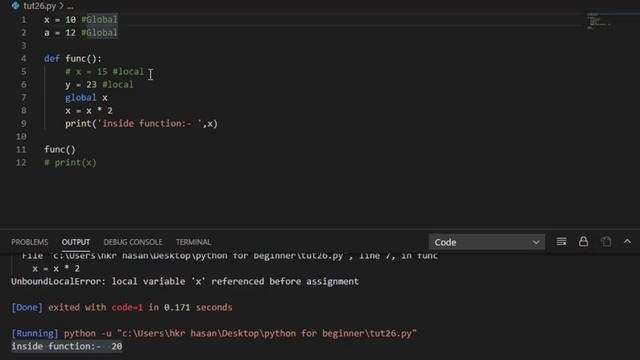Click the 'x = 10 #Global' line
The height and width of the screenshot is (360, 640).
(x=81, y=20)
